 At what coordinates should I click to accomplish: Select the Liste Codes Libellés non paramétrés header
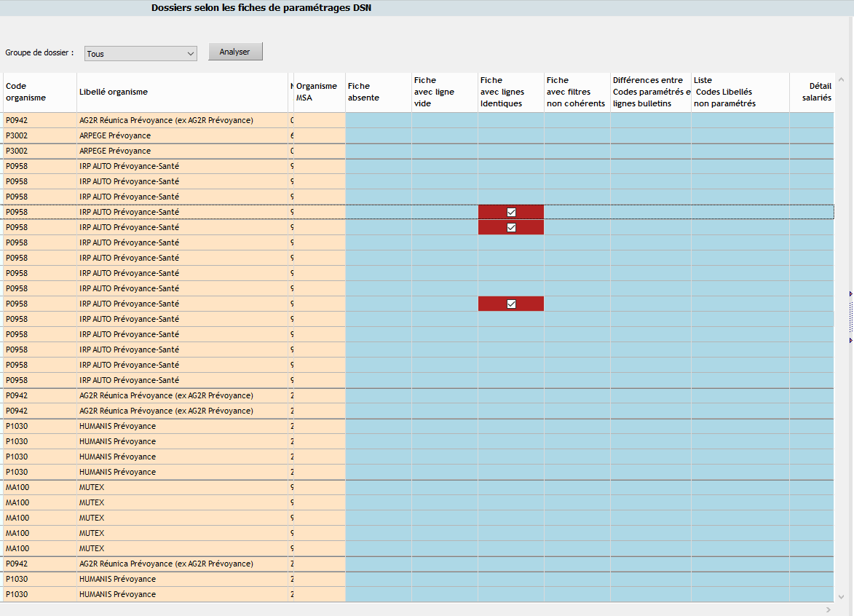(740, 92)
